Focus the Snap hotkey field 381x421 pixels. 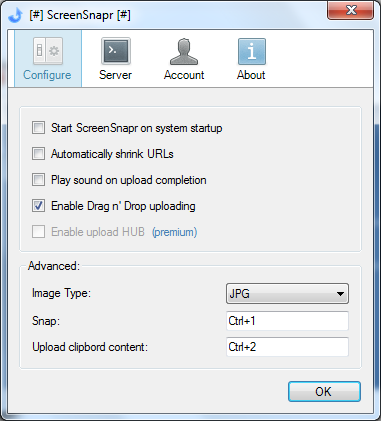pyautogui.click(x=287, y=321)
